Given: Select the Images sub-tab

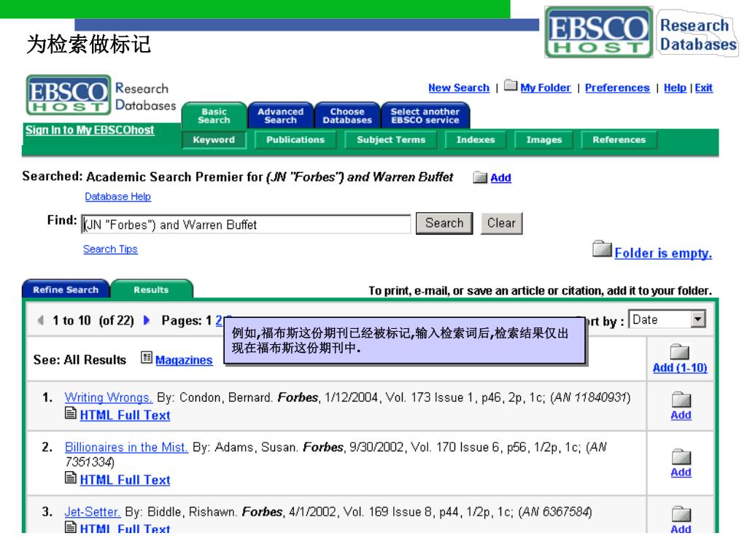Looking at the screenshot, I should click(x=544, y=140).
